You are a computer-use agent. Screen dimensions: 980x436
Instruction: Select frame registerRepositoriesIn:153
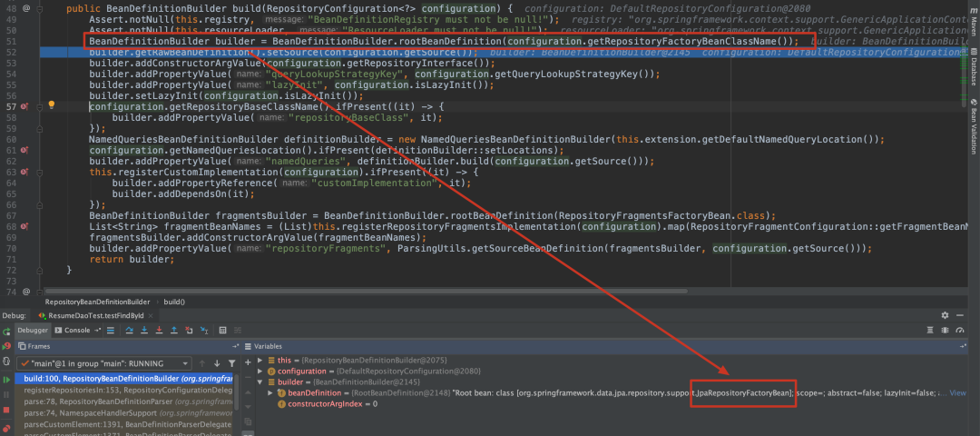[x=123, y=390]
